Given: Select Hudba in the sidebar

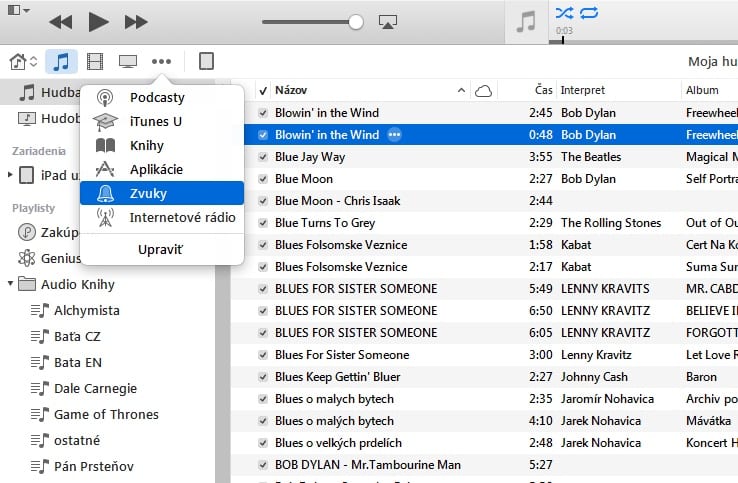Looking at the screenshot, I should (49, 92).
